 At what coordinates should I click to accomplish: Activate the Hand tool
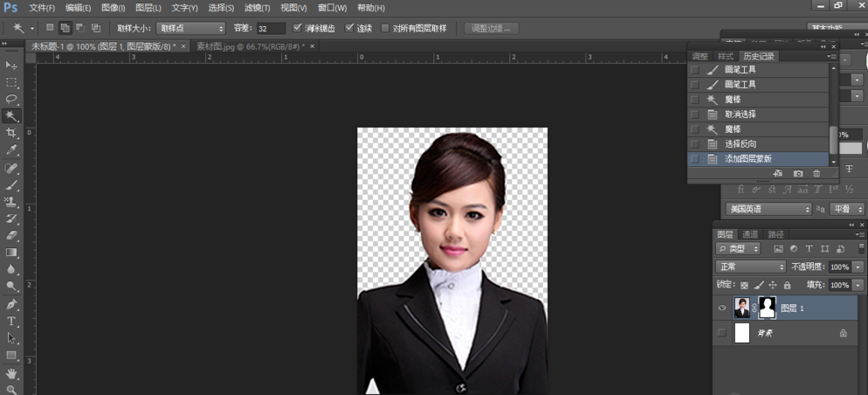tap(11, 373)
